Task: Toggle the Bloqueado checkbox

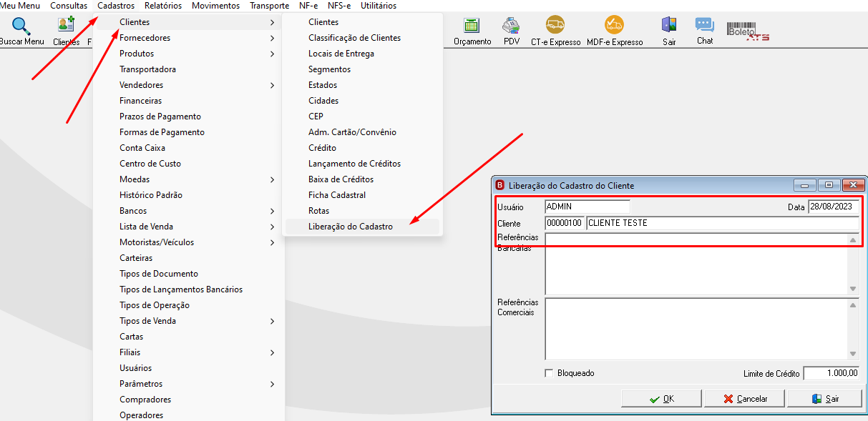Action: 549,373
